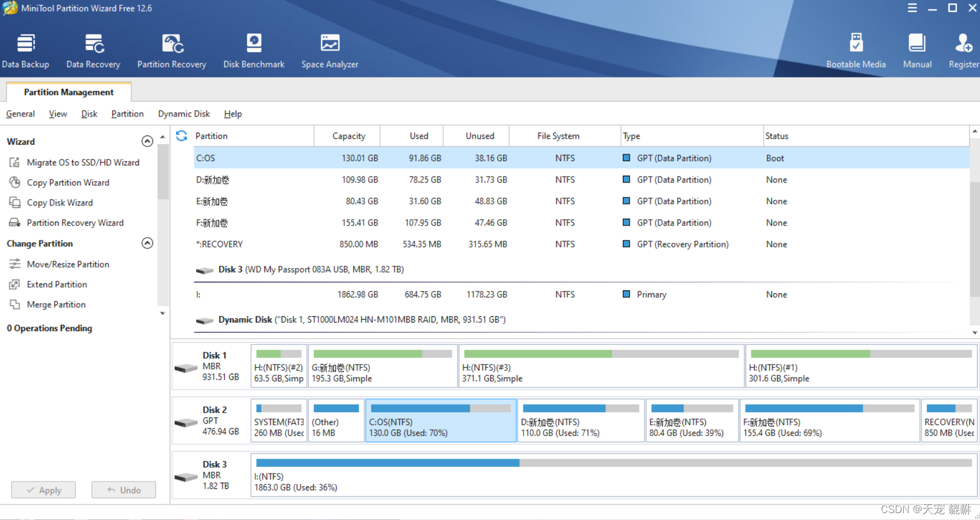This screenshot has height=520, width=980.
Task: Select H:(NTFS)(#1) 301.6 GB block
Action: coord(861,366)
